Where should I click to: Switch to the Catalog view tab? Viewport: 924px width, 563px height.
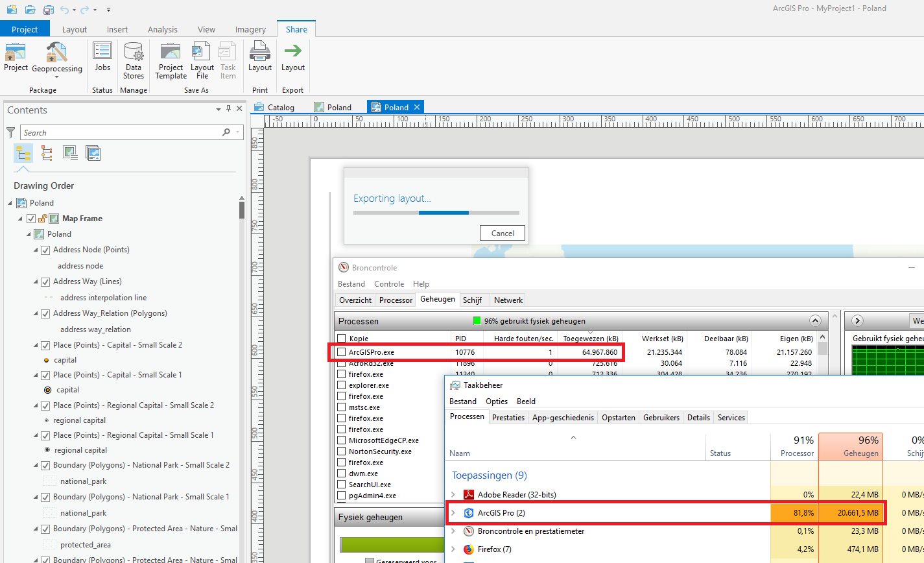[x=275, y=108]
